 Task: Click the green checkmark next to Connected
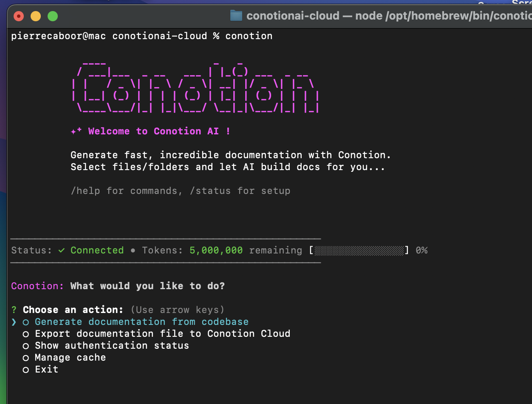pyautogui.click(x=62, y=250)
